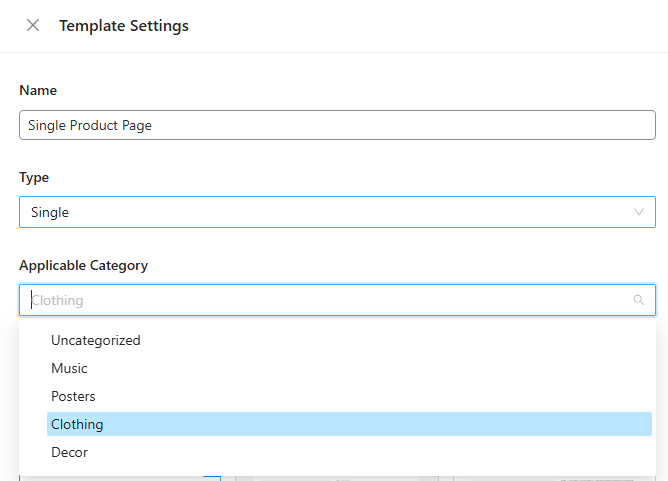
Task: Choose Decor from the category list
Action: (x=70, y=452)
